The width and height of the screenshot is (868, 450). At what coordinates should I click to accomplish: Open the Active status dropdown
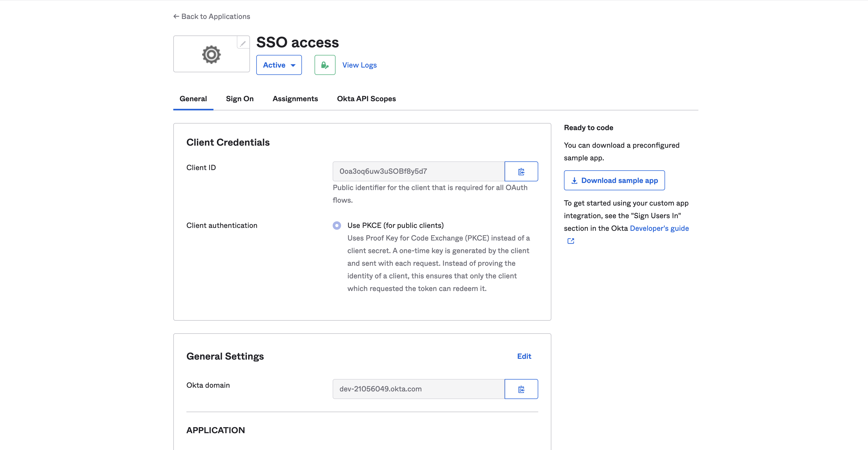click(279, 65)
